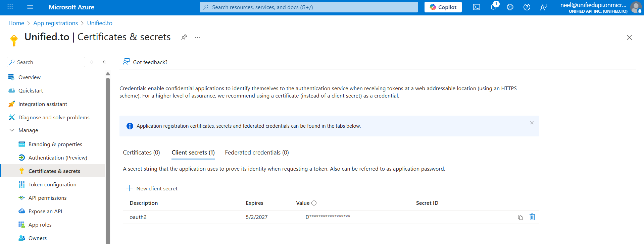Pin Certificates & secrets page
This screenshot has width=644, height=244.
(x=184, y=37)
